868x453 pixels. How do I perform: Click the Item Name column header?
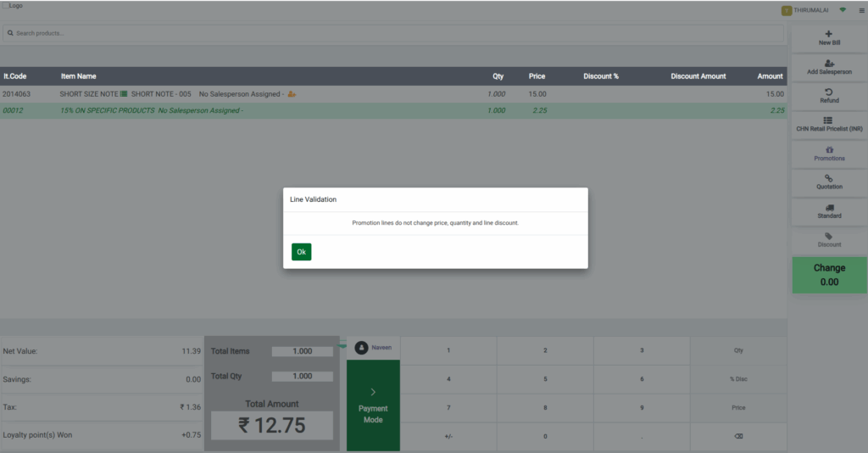pos(78,76)
